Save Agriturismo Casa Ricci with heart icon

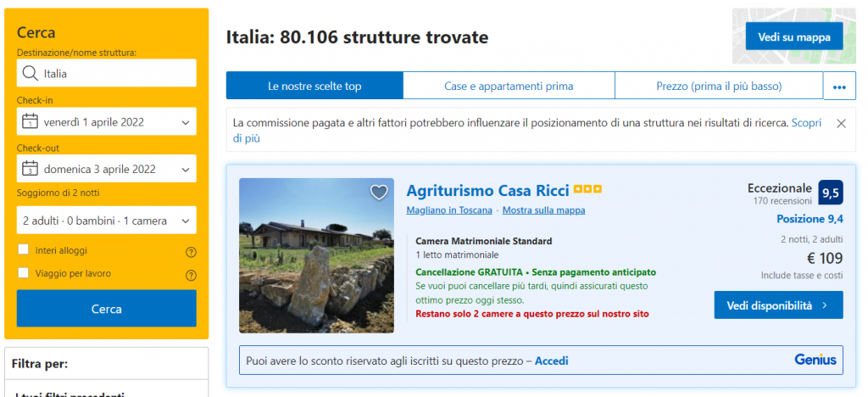pyautogui.click(x=379, y=193)
